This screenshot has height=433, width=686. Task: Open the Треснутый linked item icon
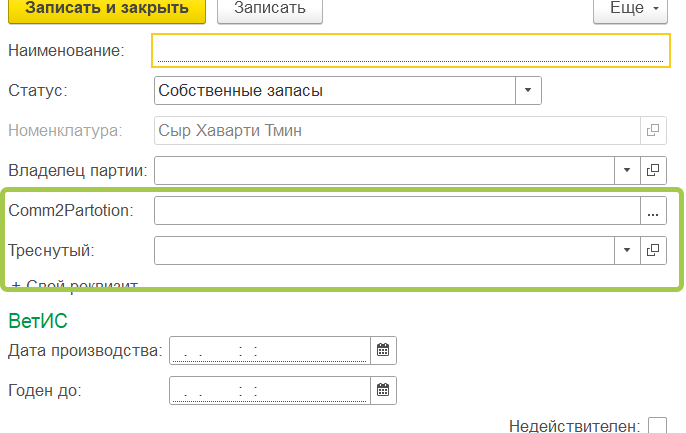[x=653, y=250]
